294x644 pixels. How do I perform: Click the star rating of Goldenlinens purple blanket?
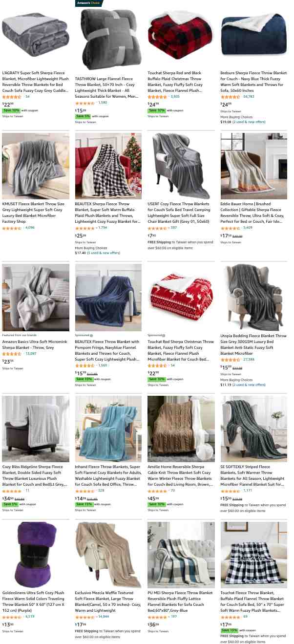pyautogui.click(x=12, y=616)
